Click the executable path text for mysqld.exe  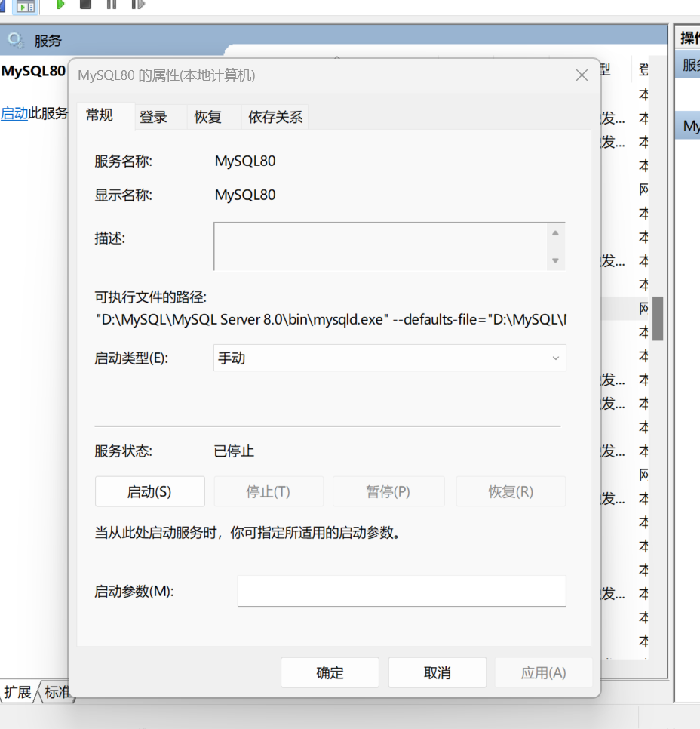point(331,319)
